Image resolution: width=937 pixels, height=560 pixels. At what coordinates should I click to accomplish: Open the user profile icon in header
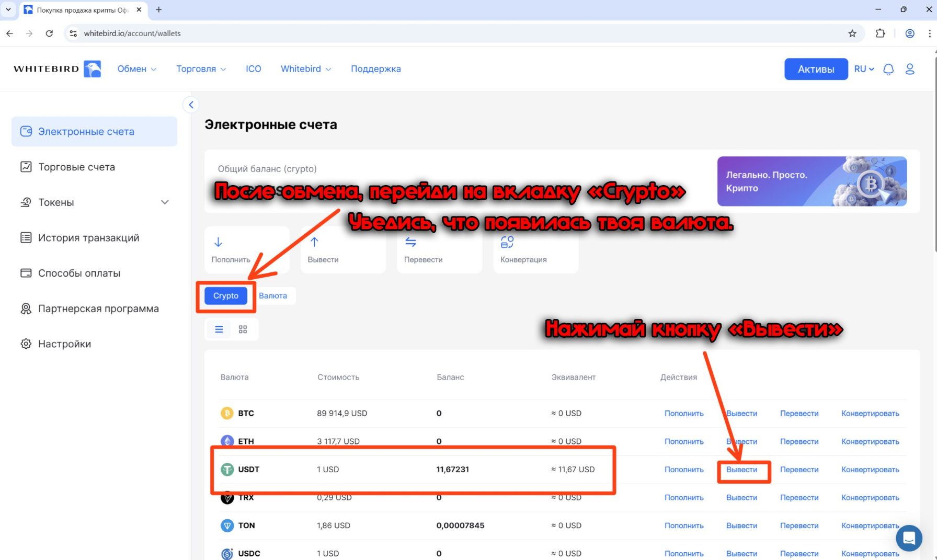pos(910,69)
